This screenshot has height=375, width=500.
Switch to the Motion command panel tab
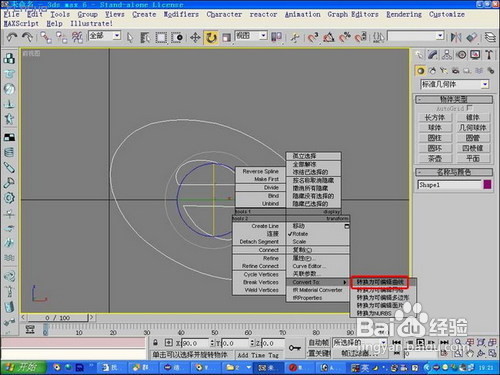click(461, 55)
